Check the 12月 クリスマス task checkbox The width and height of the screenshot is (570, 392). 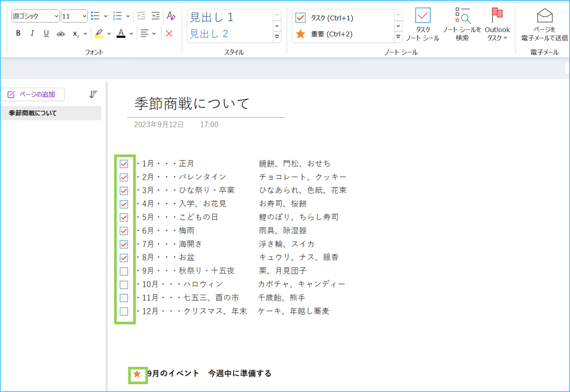point(124,311)
